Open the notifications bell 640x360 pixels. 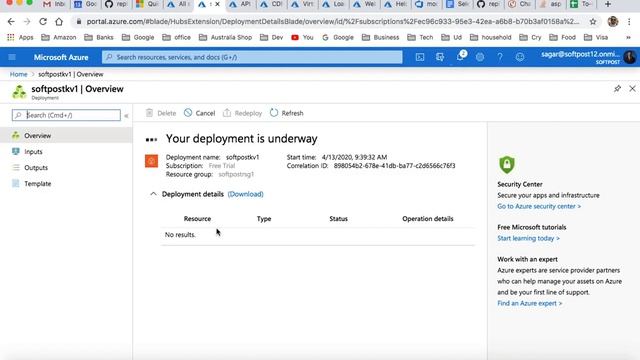click(460, 56)
